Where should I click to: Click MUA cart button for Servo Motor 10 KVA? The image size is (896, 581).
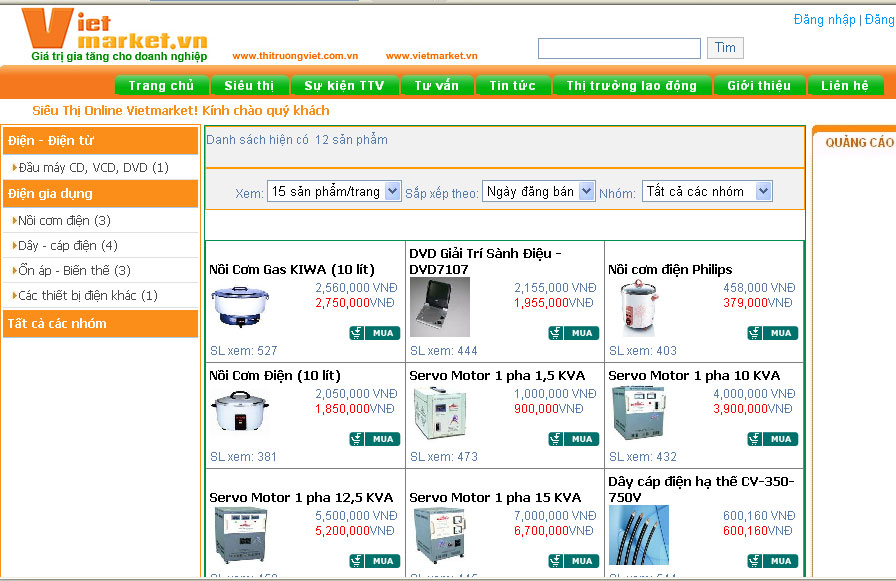click(x=772, y=439)
